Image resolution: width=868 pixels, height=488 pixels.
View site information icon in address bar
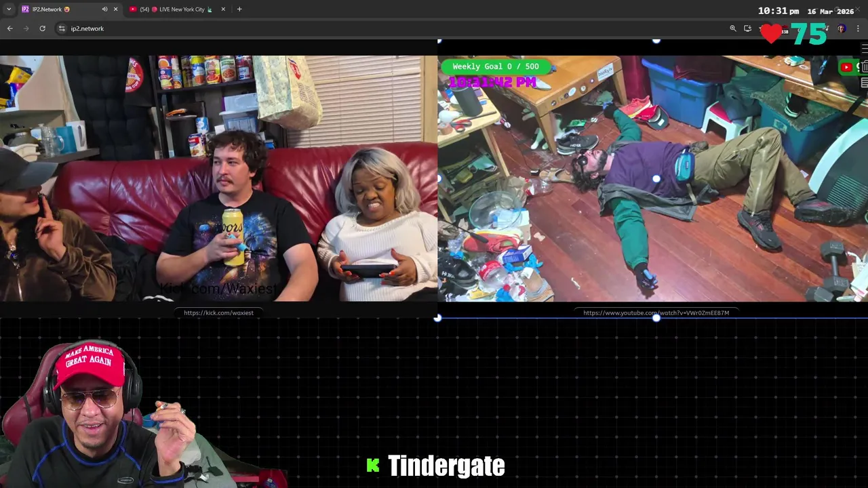point(62,28)
